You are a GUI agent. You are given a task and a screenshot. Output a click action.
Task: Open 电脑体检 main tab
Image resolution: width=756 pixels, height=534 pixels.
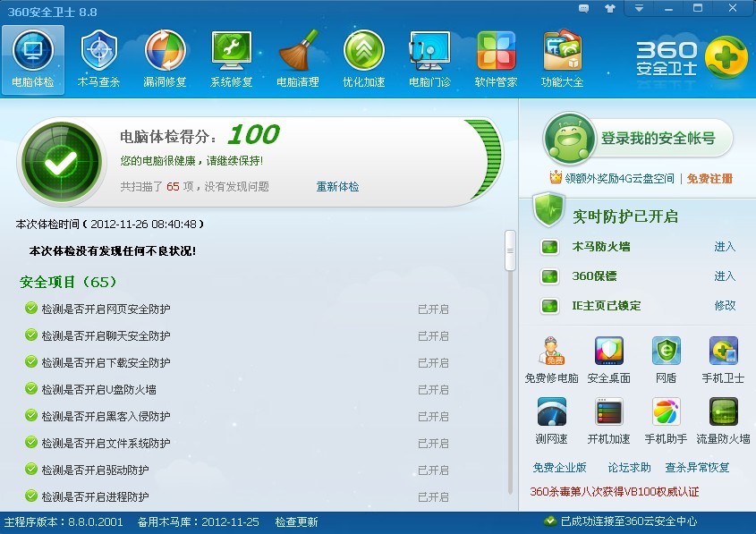click(x=33, y=60)
